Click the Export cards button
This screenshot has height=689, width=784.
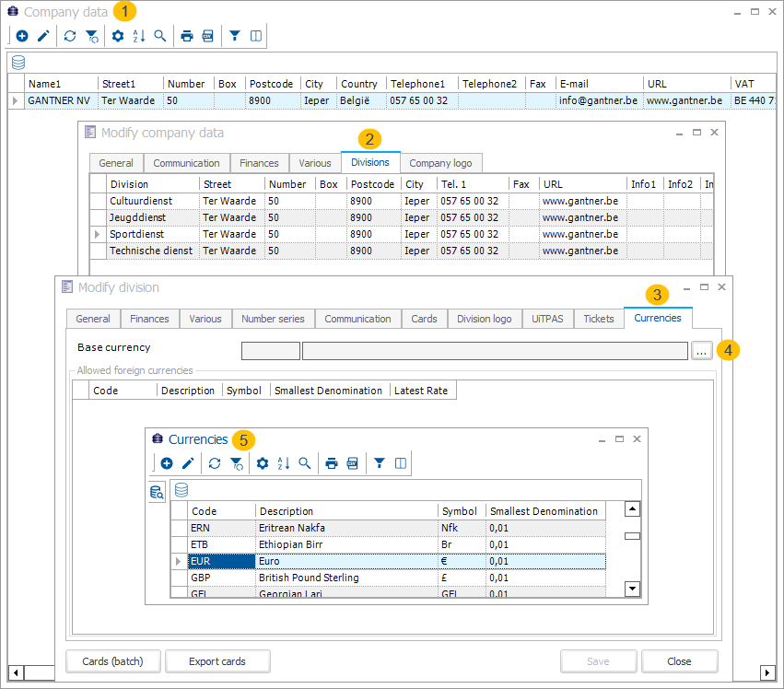coord(216,661)
